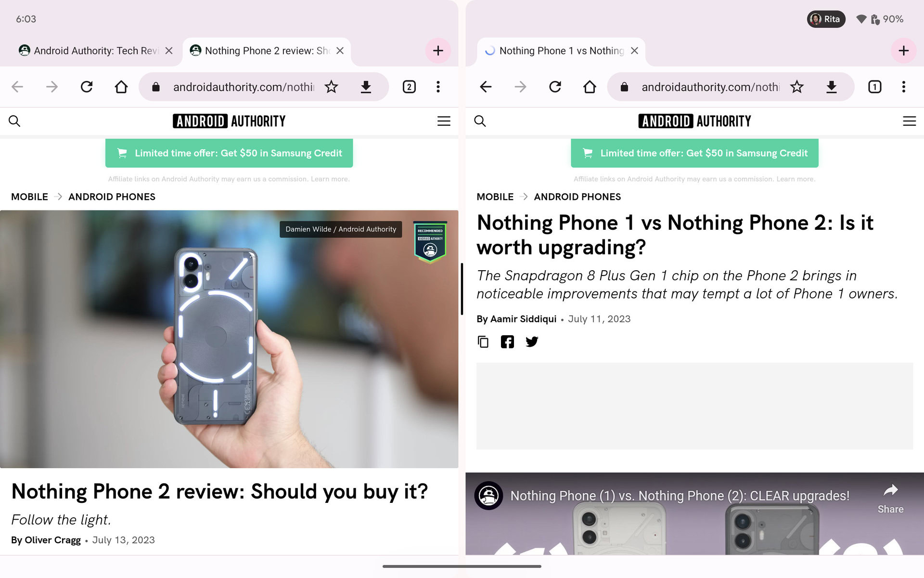Open the tab switcher showing 1 tab
The width and height of the screenshot is (924, 578).
coord(874,87)
